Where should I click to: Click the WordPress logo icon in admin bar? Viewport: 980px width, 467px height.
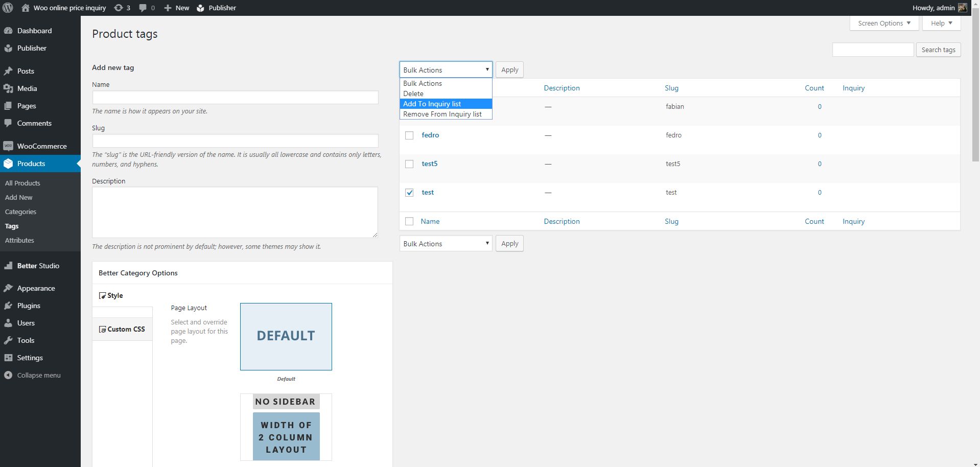pos(8,8)
